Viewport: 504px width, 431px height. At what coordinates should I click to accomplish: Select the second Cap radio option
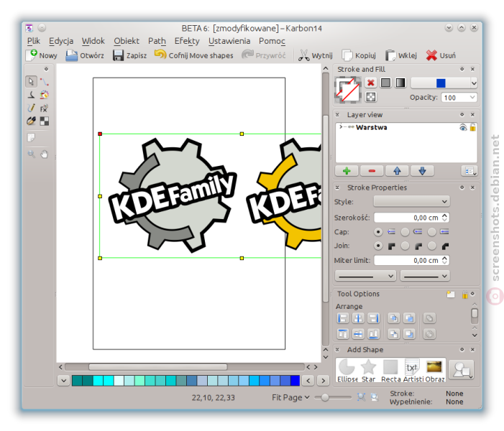tap(405, 231)
